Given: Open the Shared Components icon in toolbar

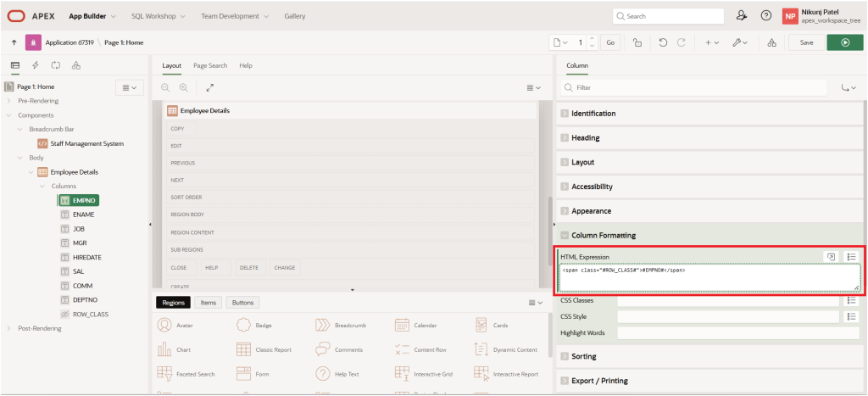Looking at the screenshot, I should click(771, 42).
